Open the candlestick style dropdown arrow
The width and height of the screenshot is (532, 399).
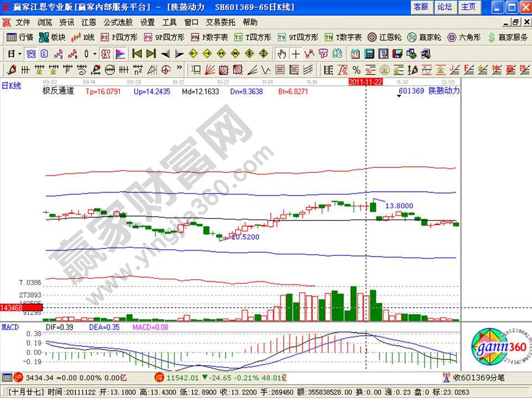(x=95, y=54)
